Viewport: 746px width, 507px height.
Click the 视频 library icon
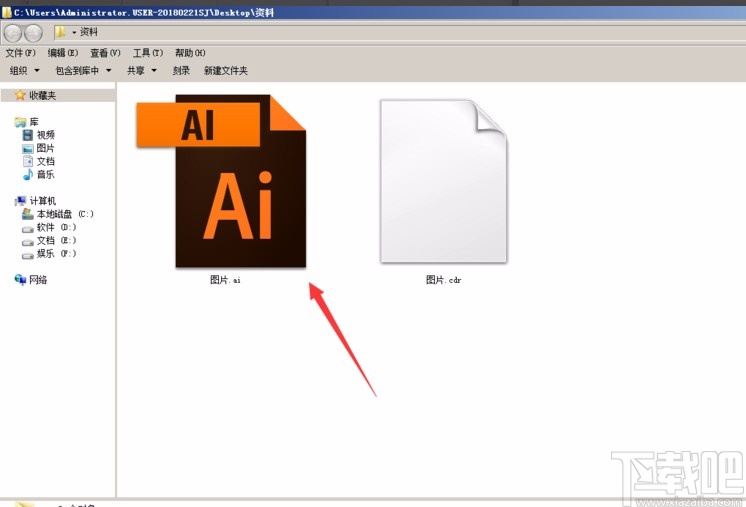(x=28, y=135)
